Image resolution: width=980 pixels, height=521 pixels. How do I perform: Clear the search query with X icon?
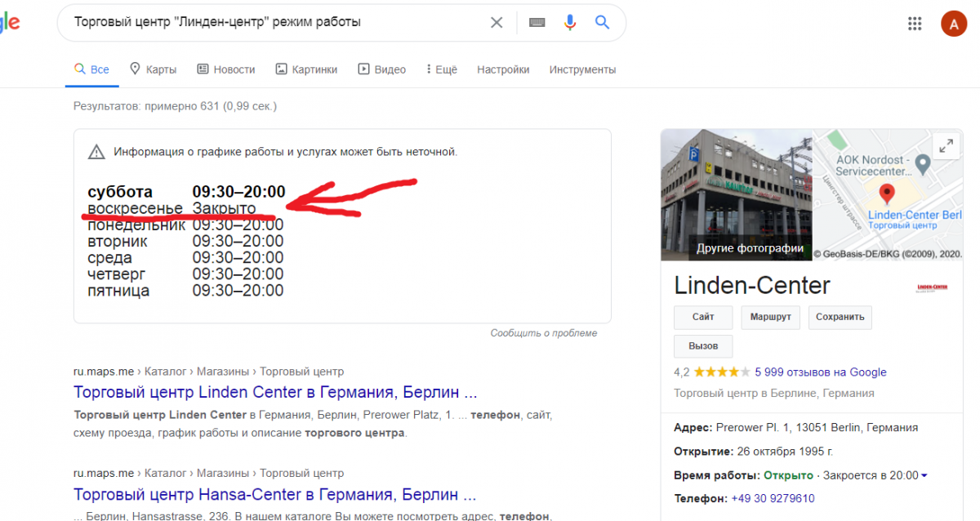pyautogui.click(x=497, y=22)
